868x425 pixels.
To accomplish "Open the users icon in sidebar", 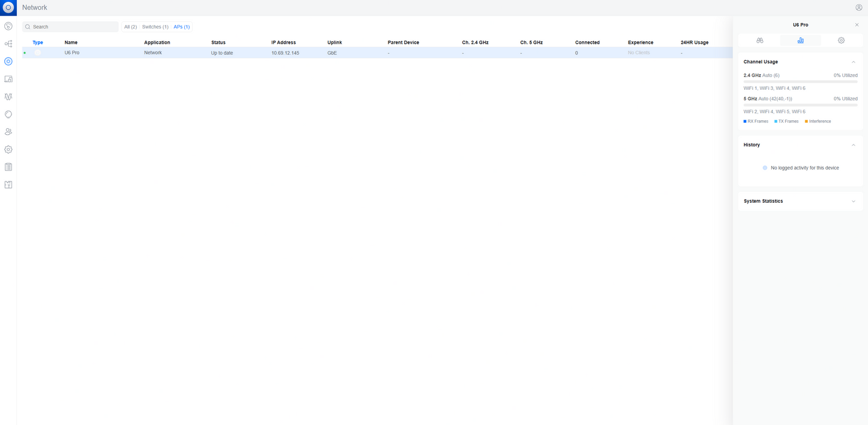I will click(x=8, y=132).
